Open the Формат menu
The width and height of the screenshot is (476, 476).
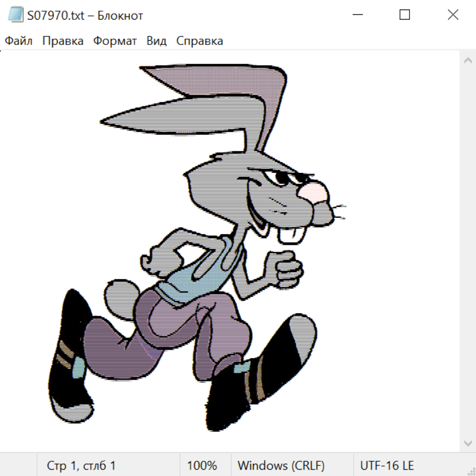point(115,41)
